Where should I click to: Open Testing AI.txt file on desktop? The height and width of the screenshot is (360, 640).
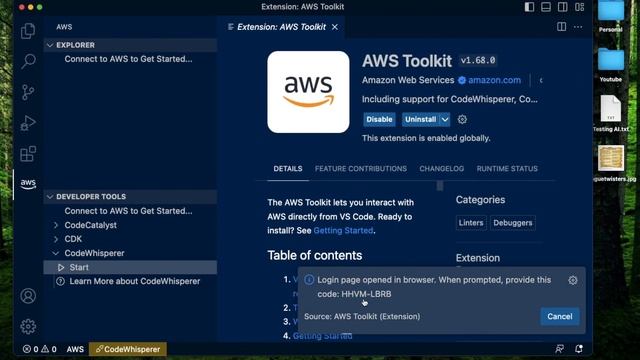[x=611, y=113]
